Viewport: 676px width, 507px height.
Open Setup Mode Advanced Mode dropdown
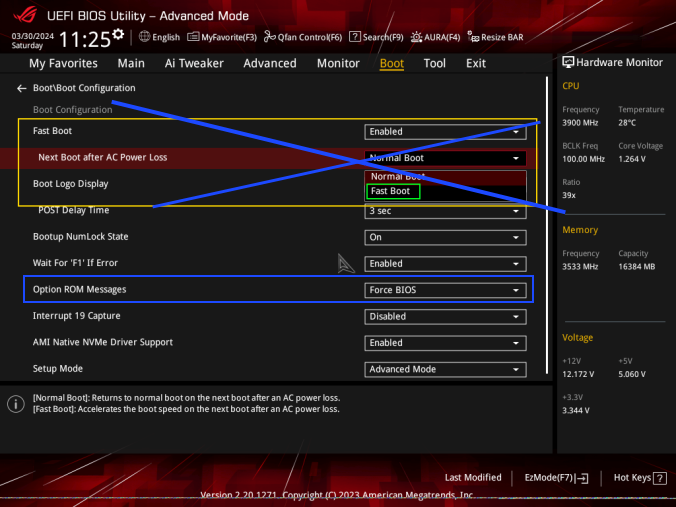[445, 369]
